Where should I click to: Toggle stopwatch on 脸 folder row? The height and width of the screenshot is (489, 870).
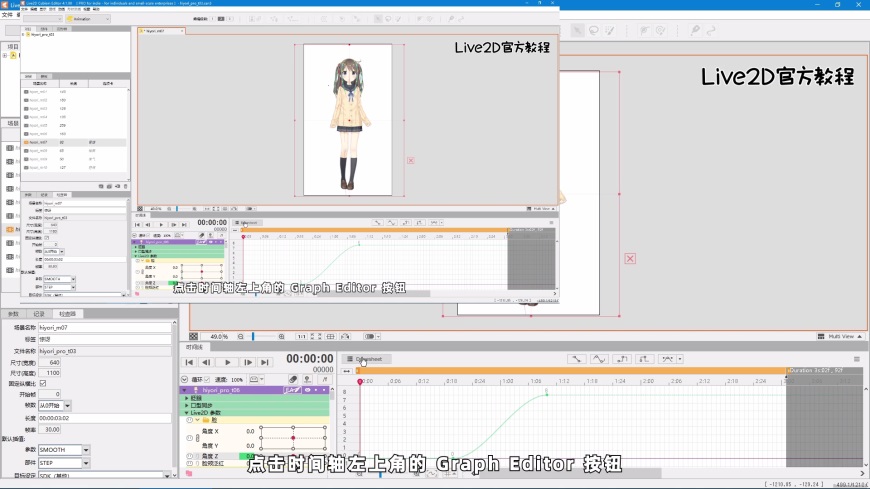pos(190,420)
